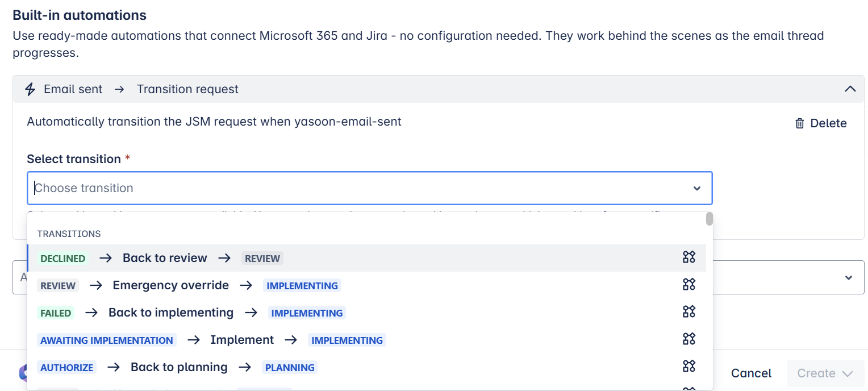Select the Back to review transition
868x391 pixels.
pos(165,258)
